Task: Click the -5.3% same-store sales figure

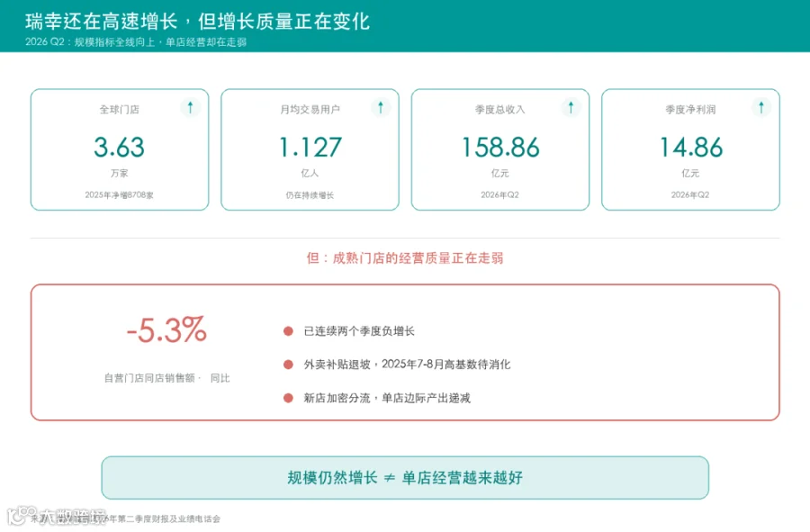Action: click(166, 330)
